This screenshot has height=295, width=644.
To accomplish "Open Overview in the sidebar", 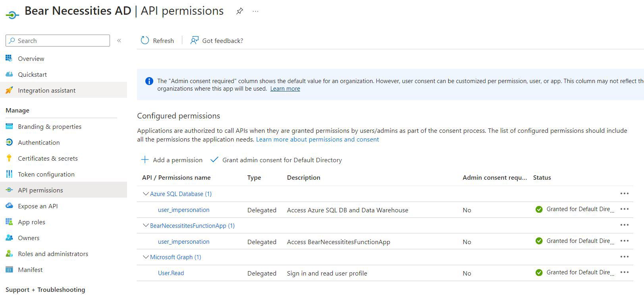I will [31, 58].
